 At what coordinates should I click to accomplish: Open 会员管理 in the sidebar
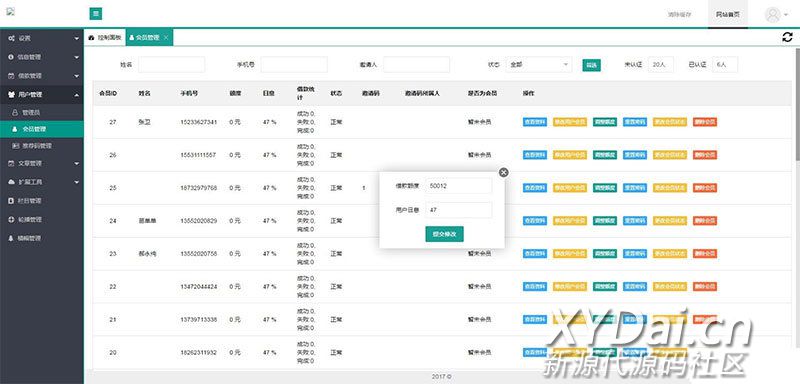(42, 129)
